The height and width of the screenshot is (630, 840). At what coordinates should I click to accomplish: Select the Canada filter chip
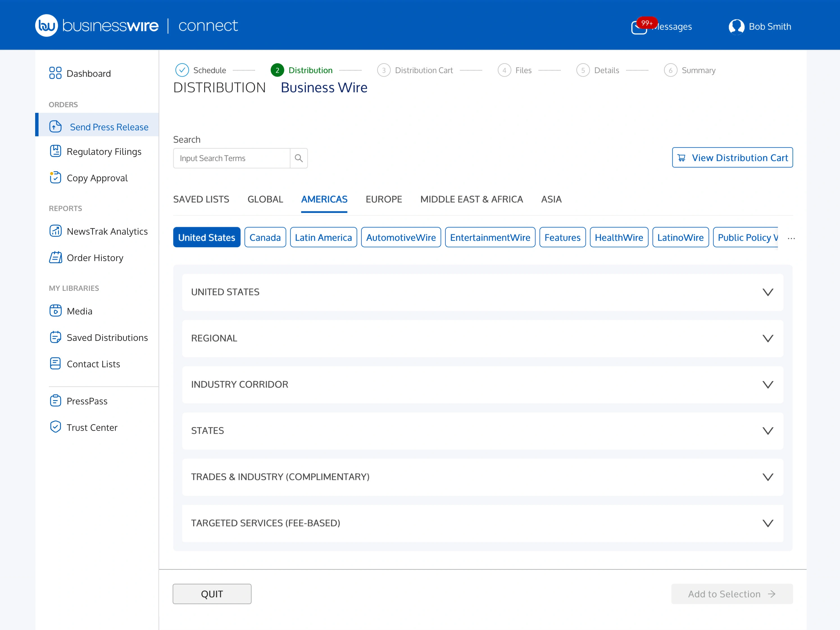(265, 237)
